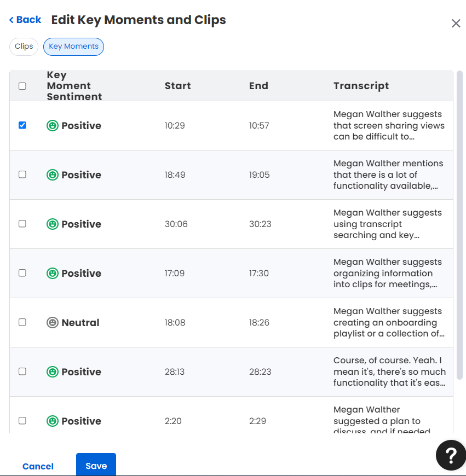Click the Positive label in the 2:20 row
This screenshot has height=476, width=466.
(x=82, y=421)
